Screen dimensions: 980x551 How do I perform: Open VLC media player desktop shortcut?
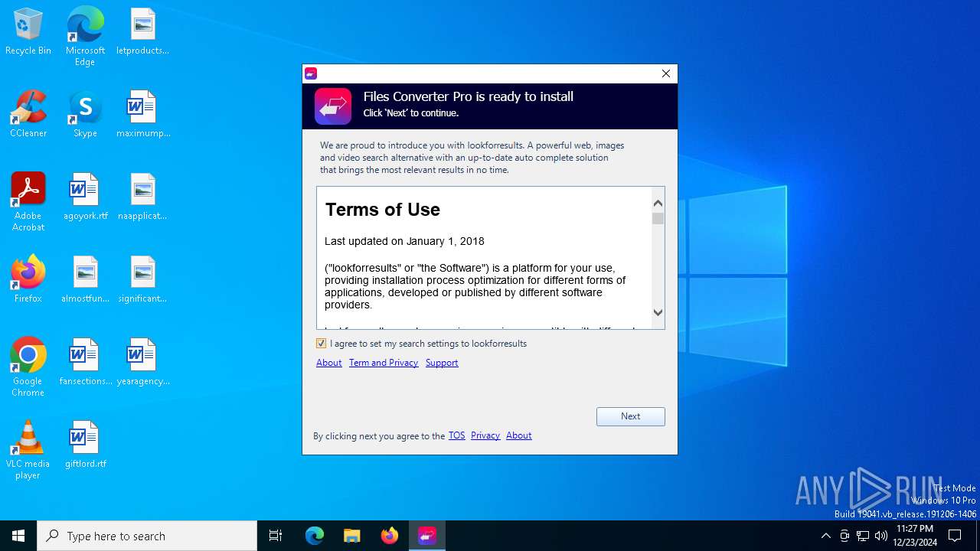28,450
